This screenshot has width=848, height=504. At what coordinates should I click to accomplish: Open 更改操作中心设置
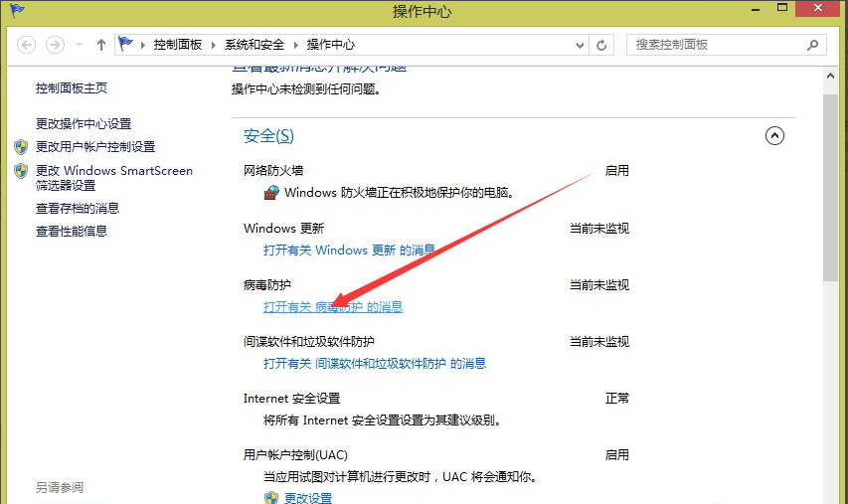(x=84, y=124)
